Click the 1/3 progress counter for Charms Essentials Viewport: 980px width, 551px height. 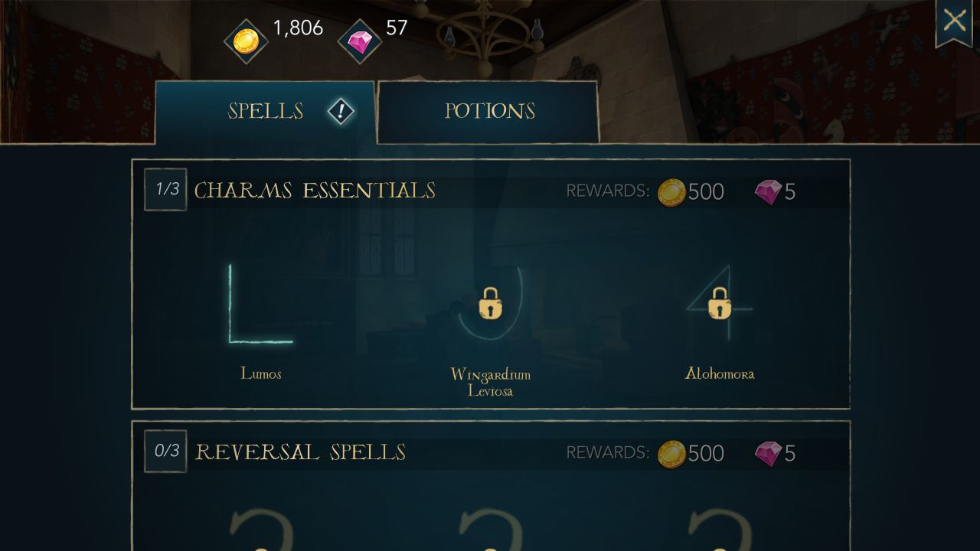[x=165, y=189]
